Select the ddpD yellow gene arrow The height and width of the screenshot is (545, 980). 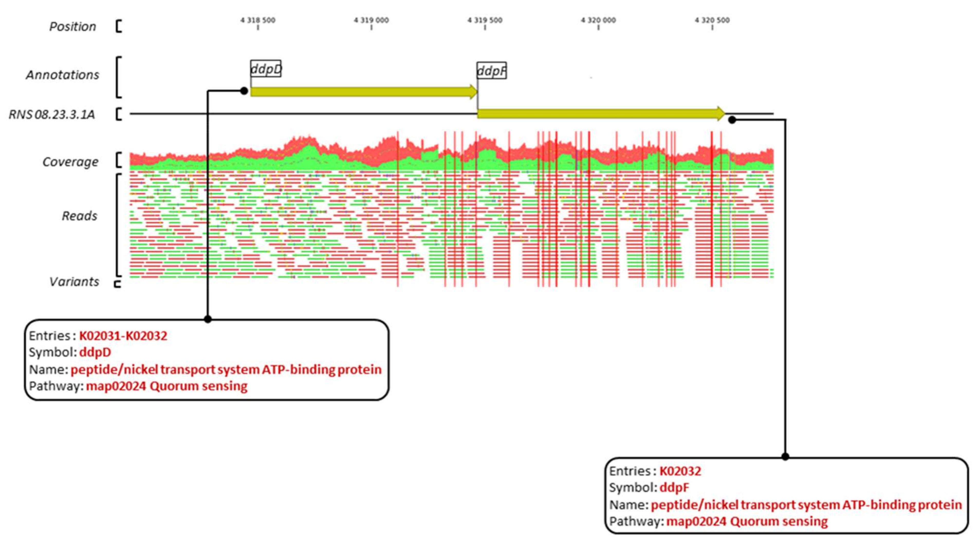363,92
